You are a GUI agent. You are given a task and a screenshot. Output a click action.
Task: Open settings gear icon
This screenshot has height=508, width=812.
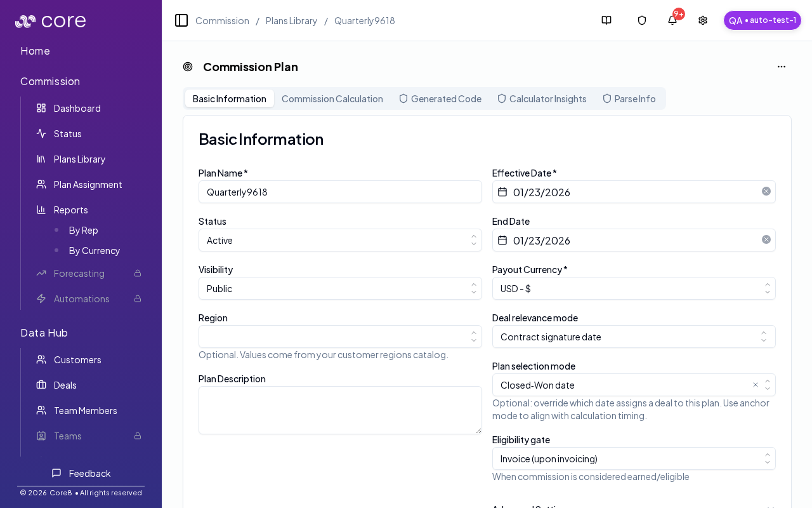click(x=703, y=20)
